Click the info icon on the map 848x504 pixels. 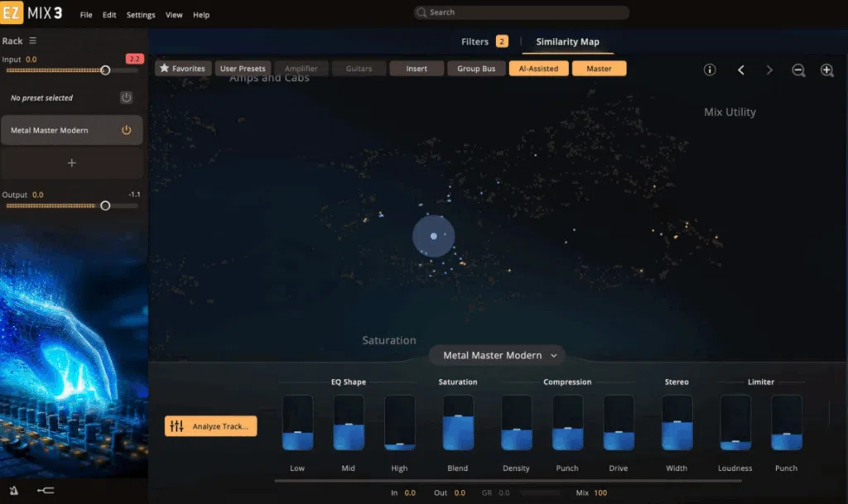point(710,70)
